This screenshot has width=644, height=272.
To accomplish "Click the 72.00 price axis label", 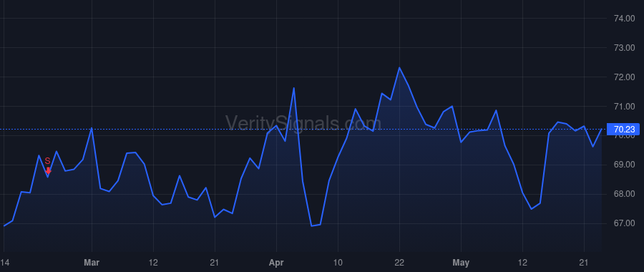I will point(624,77).
